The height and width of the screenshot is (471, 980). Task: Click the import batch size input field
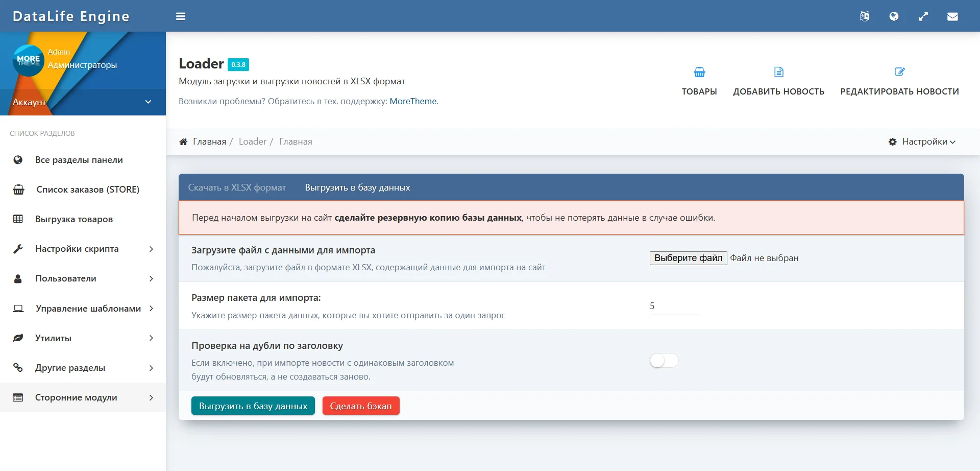tap(674, 306)
